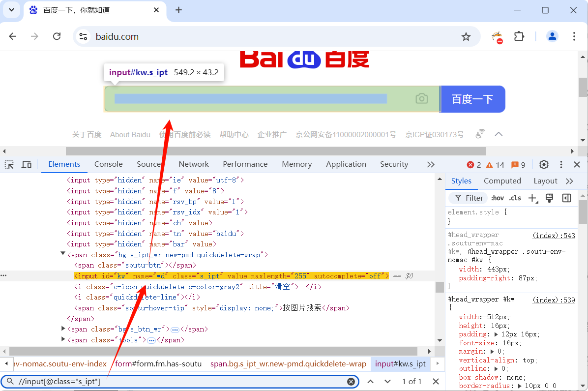Image resolution: width=588 pixels, height=391 pixels.
Task: Open the DevTools customize menu dots
Action: [x=561, y=164]
